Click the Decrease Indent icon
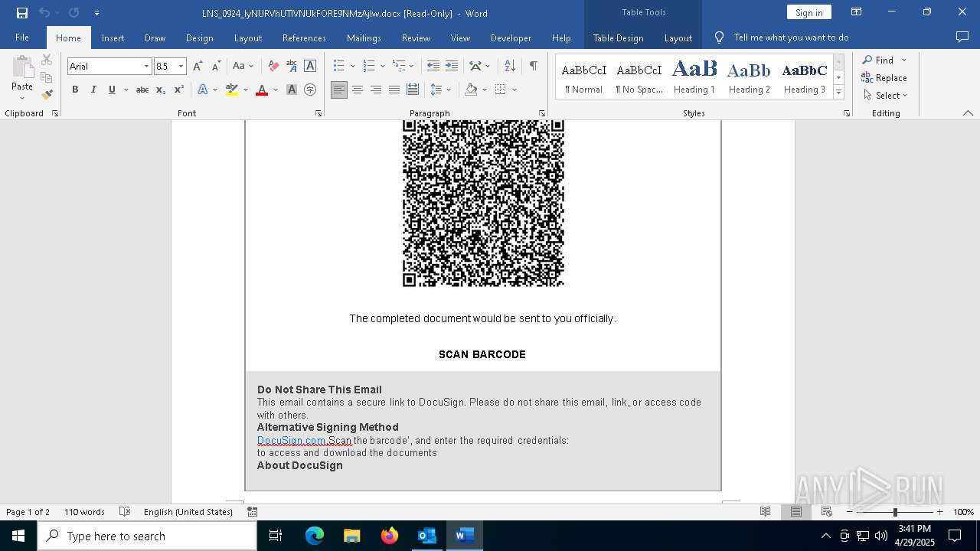Viewport: 980px width, 551px height. click(433, 67)
